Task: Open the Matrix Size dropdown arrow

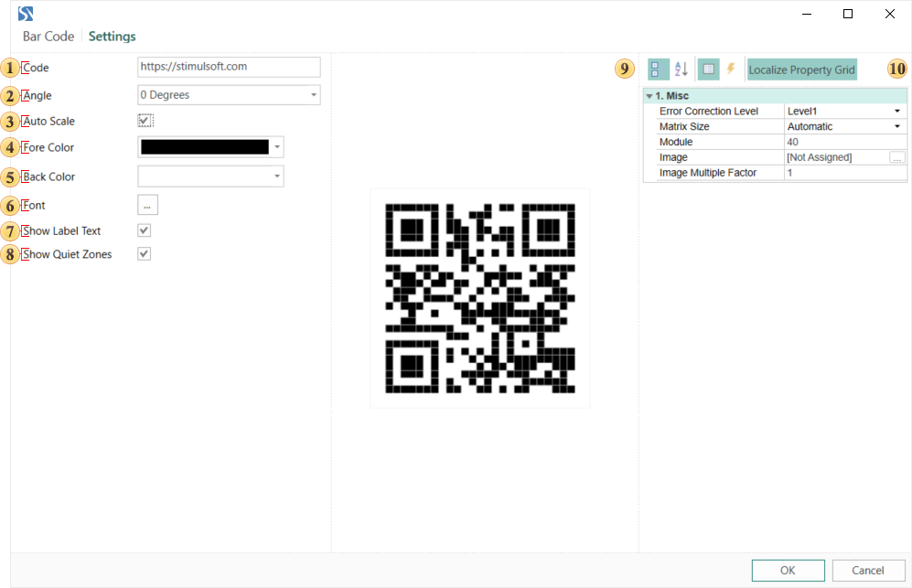Action: 897,126
